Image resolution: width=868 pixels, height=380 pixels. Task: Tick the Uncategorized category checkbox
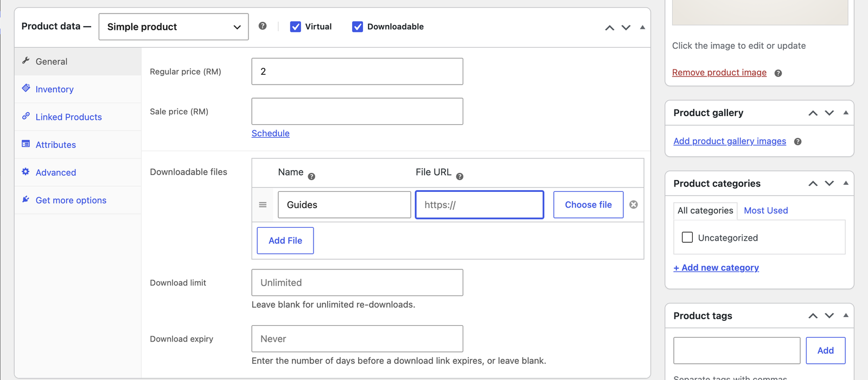click(x=687, y=237)
